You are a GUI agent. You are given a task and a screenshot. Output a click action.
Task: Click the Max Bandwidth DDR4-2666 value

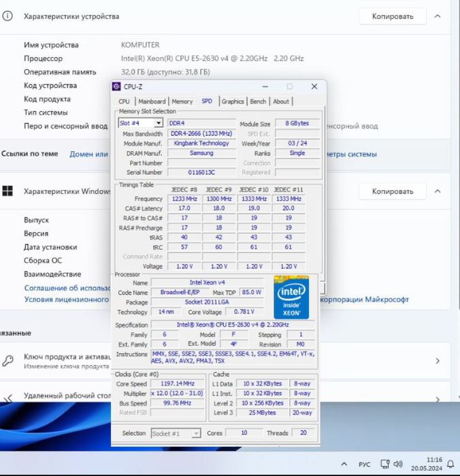(x=201, y=133)
